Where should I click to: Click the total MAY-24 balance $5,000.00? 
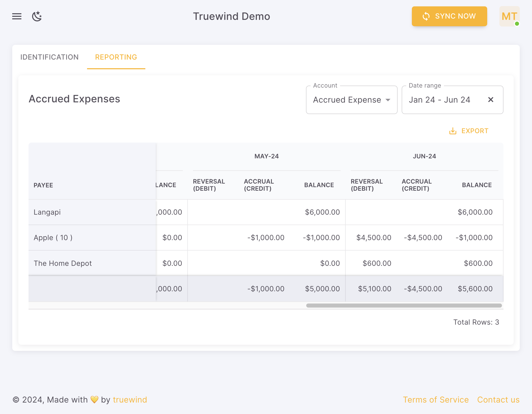coord(322,289)
